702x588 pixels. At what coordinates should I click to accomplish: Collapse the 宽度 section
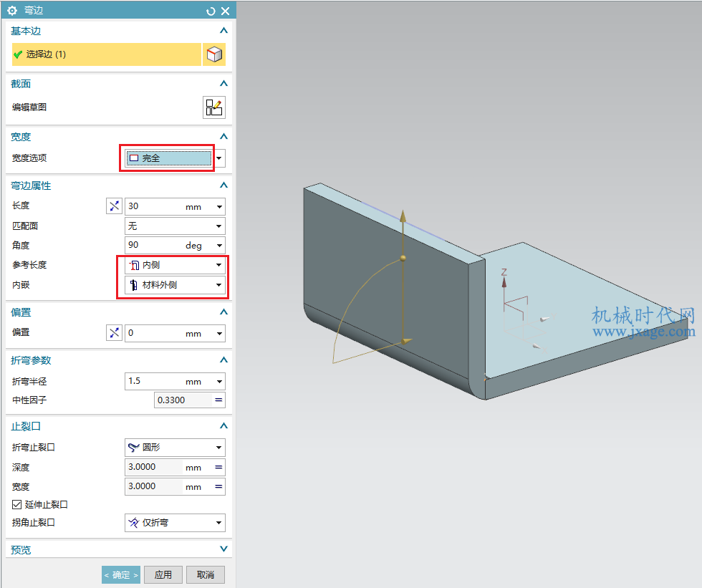(223, 137)
